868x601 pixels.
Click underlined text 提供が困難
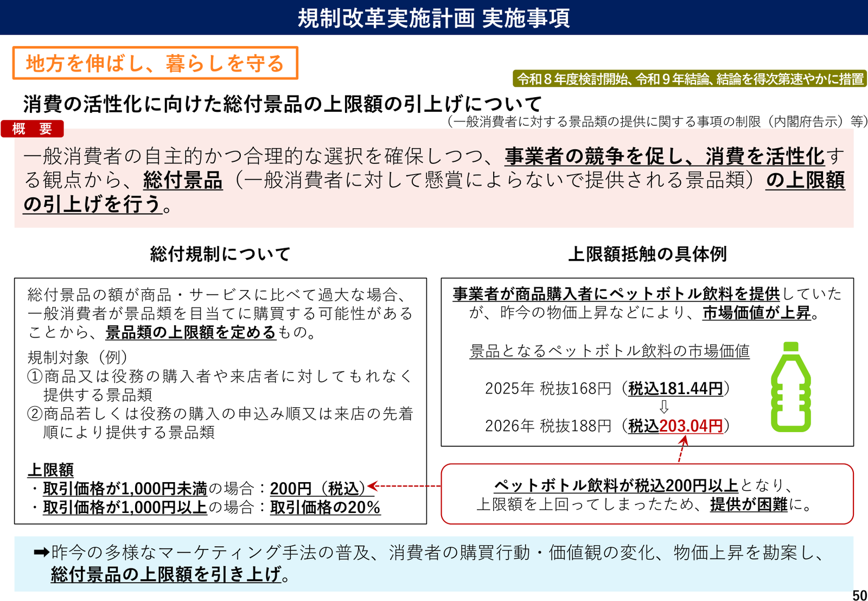(x=749, y=504)
